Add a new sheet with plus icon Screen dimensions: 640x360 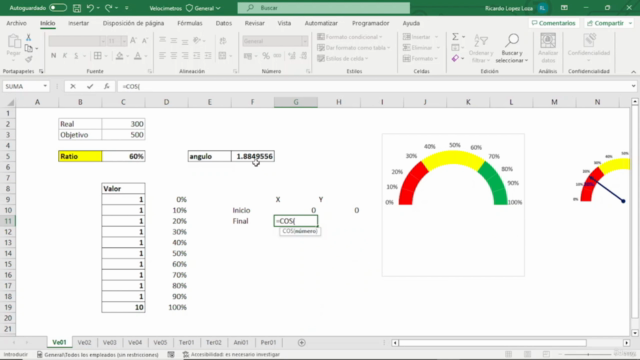(x=302, y=342)
